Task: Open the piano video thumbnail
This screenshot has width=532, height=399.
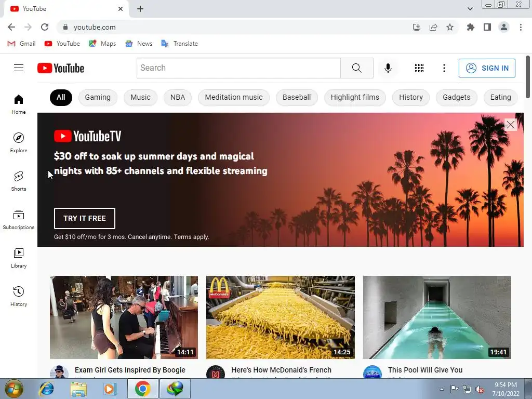Action: point(124,317)
